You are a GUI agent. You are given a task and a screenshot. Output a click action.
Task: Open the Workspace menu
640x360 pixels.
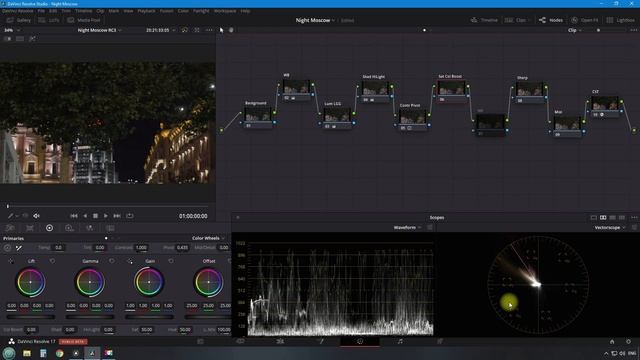pyautogui.click(x=225, y=11)
